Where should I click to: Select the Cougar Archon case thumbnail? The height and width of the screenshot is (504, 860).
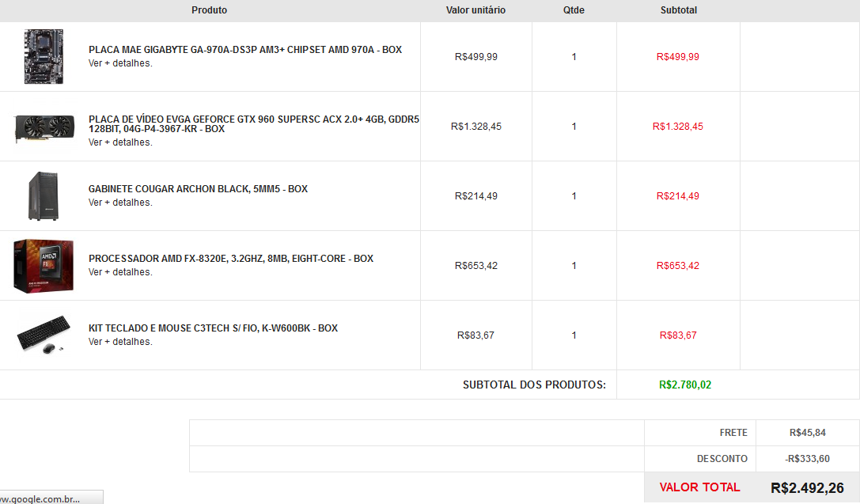[x=44, y=195]
